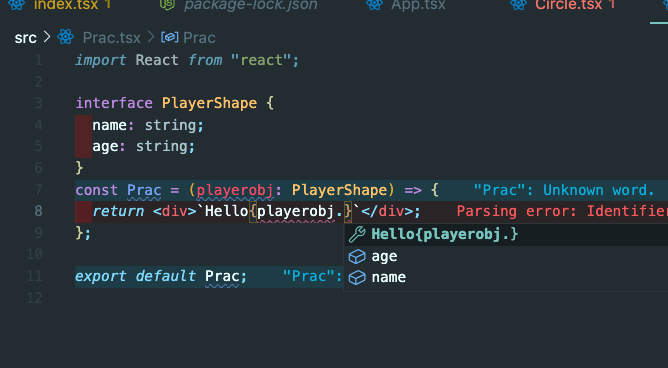Click the "Prac": Unknown word. hint on line 7

pos(564,190)
